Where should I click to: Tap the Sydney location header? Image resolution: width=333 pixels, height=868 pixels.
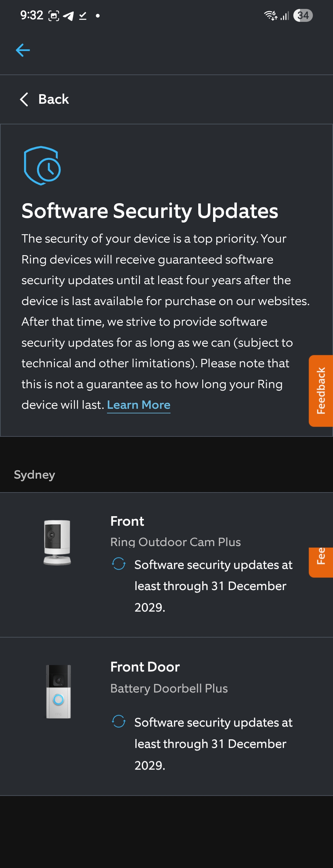(35, 475)
